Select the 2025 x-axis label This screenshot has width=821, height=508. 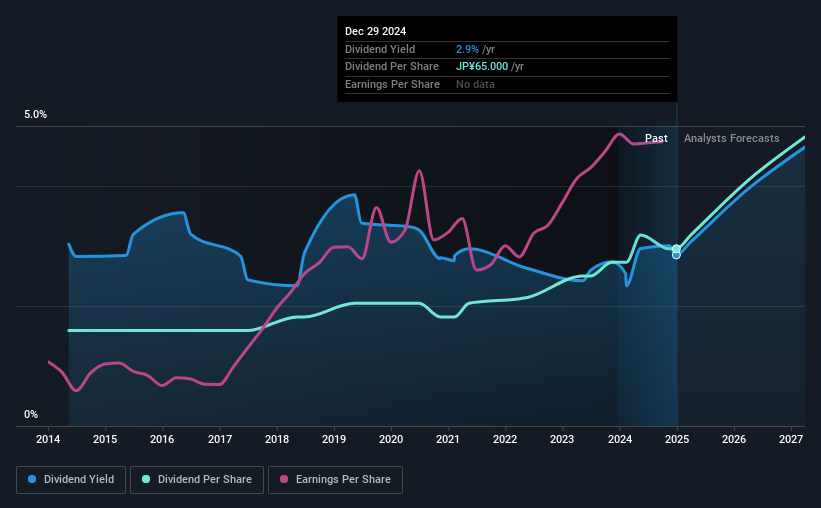[677, 439]
